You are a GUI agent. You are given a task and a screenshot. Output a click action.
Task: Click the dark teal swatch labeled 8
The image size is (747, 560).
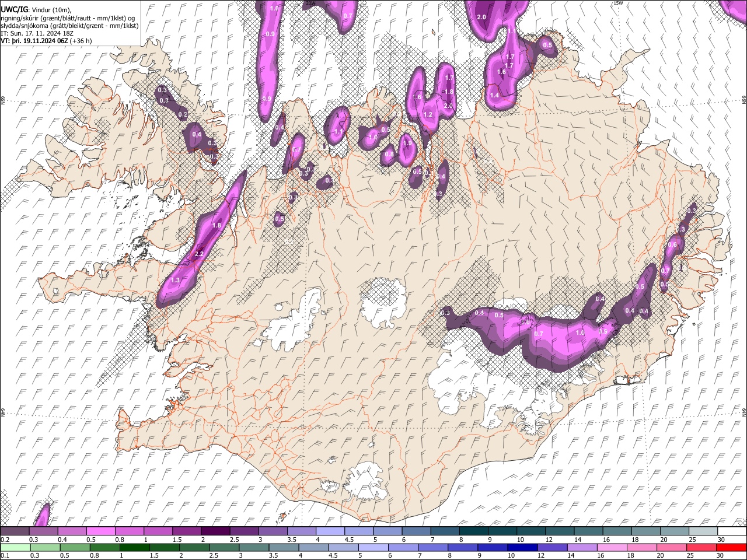coord(473,531)
